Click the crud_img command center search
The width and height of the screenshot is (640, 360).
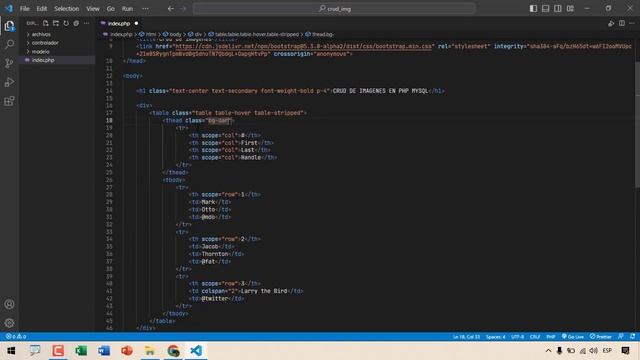[x=334, y=9]
